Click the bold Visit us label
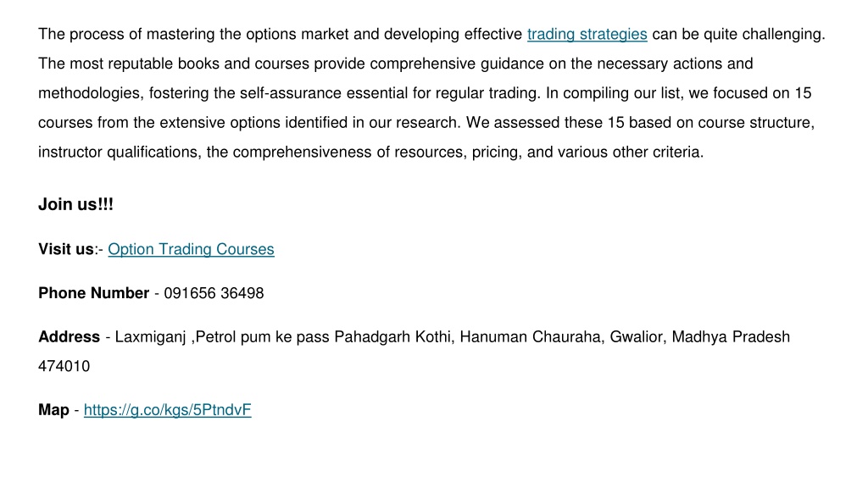This screenshot has height=488, width=868. click(x=66, y=250)
